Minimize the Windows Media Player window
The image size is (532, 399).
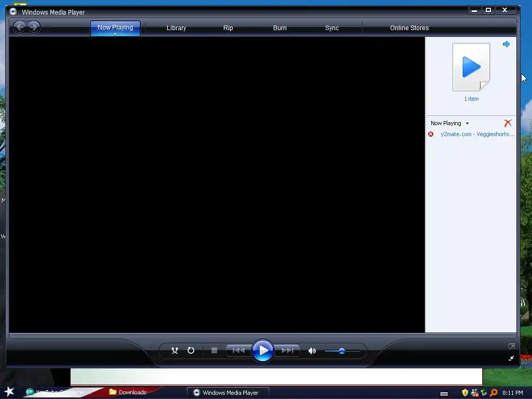[474, 10]
